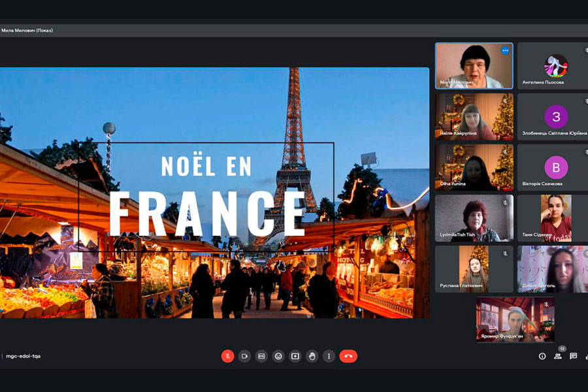588x392 pixels.
Task: Show the participants list icon
Action: point(558,356)
